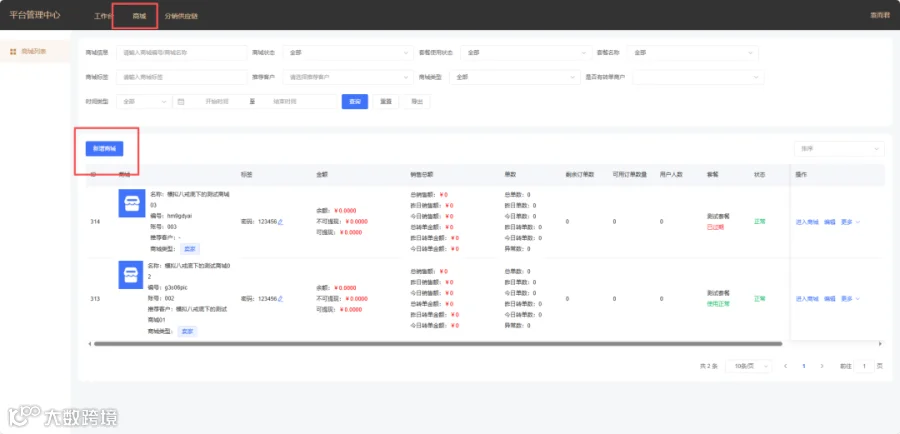Open the 是否有转单商户 dropdown
The width and height of the screenshot is (900, 434).
pyautogui.click(x=698, y=77)
